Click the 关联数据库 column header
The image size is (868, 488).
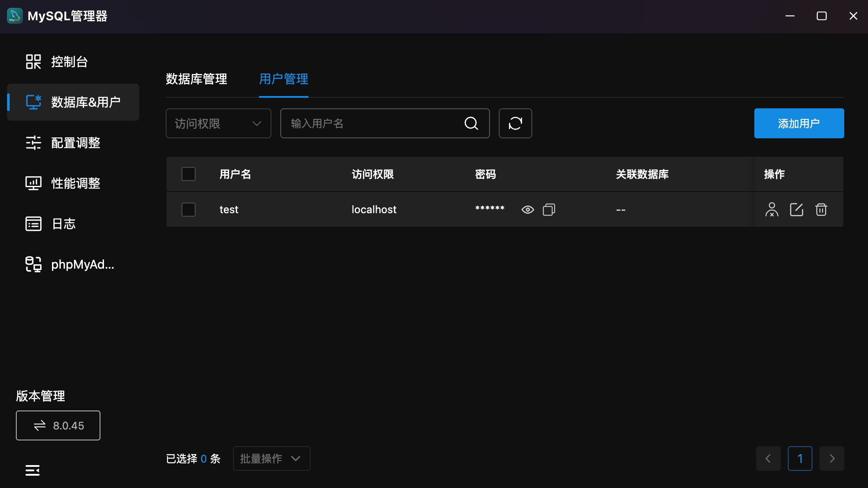coord(642,174)
